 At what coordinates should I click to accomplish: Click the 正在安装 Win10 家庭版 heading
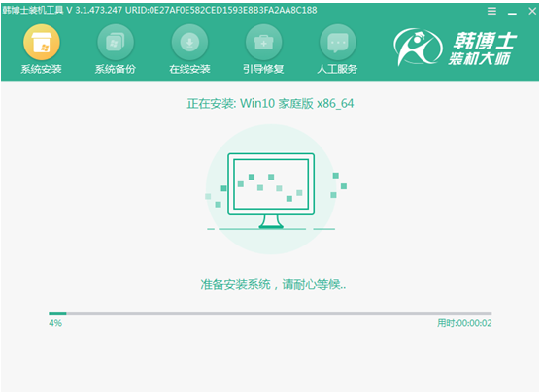click(x=270, y=103)
